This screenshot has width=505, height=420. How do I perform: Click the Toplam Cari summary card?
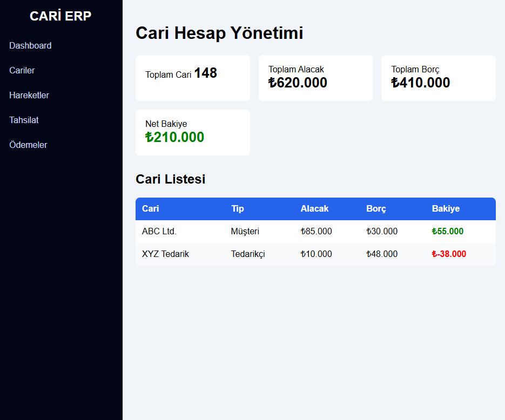click(192, 77)
